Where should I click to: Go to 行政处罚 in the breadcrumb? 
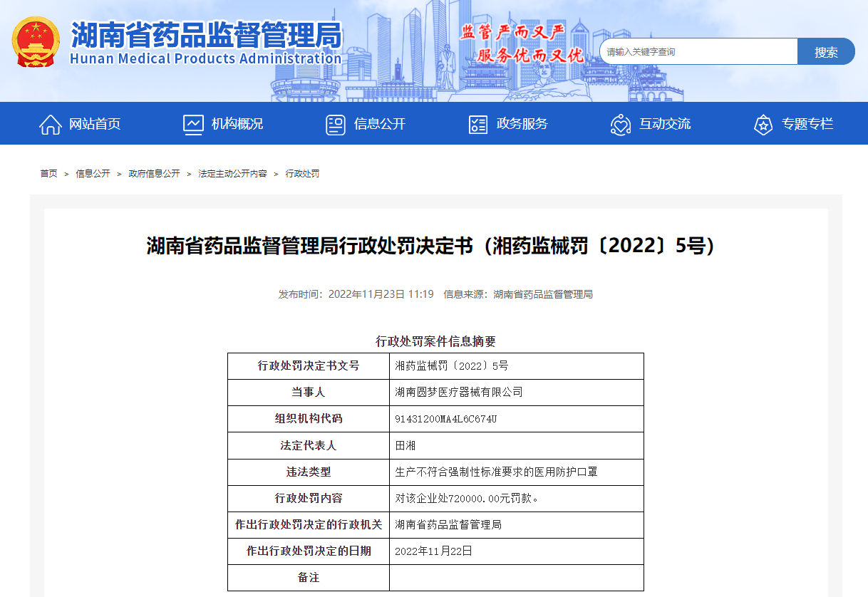(302, 174)
